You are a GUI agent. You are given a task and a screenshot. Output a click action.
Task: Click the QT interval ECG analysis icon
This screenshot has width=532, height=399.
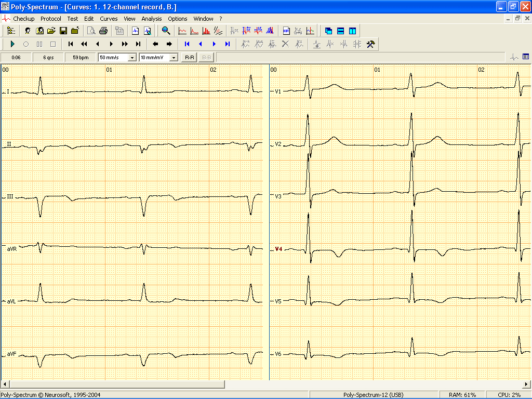tap(258, 31)
